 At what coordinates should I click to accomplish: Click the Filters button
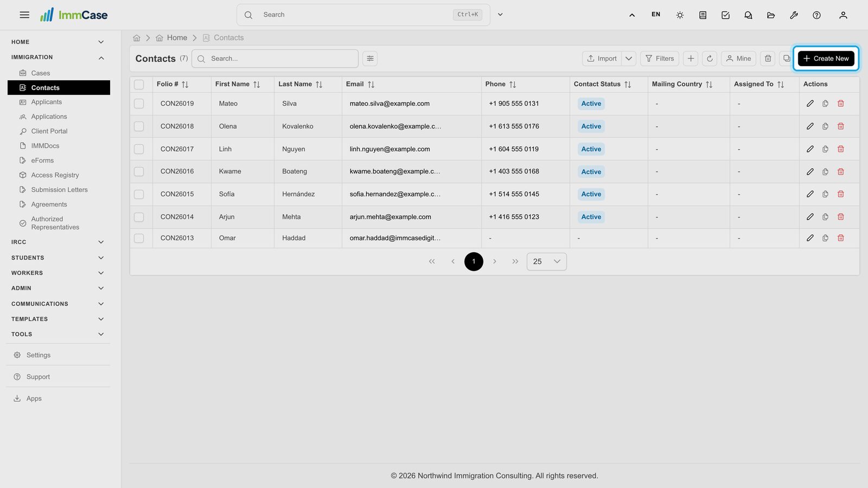click(659, 59)
